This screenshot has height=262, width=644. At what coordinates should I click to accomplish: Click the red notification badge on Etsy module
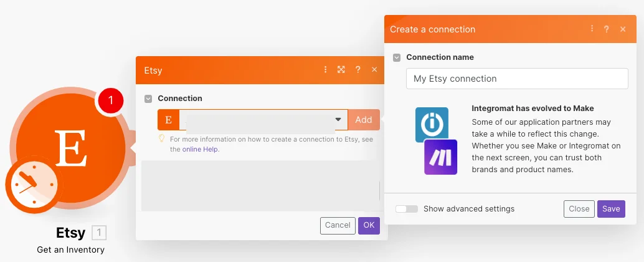click(110, 100)
